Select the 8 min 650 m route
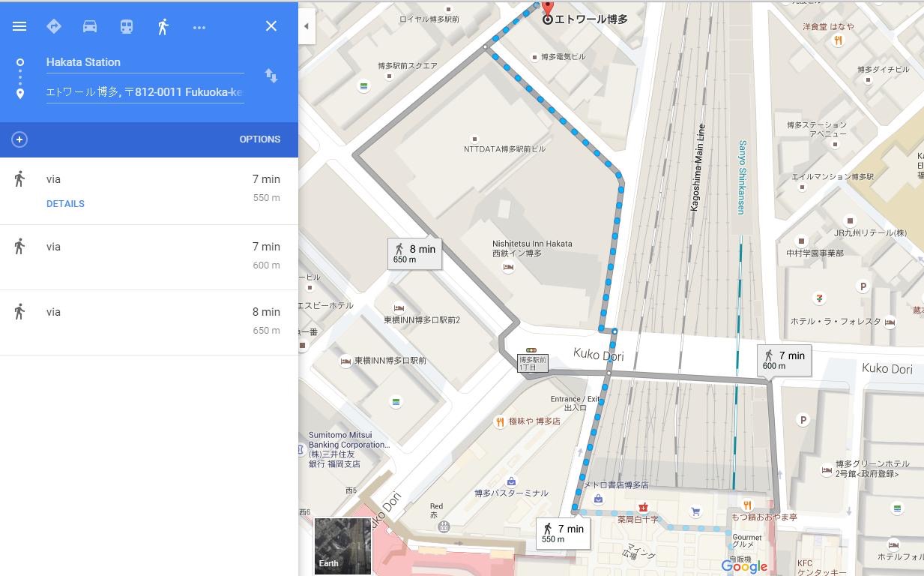 [149, 322]
